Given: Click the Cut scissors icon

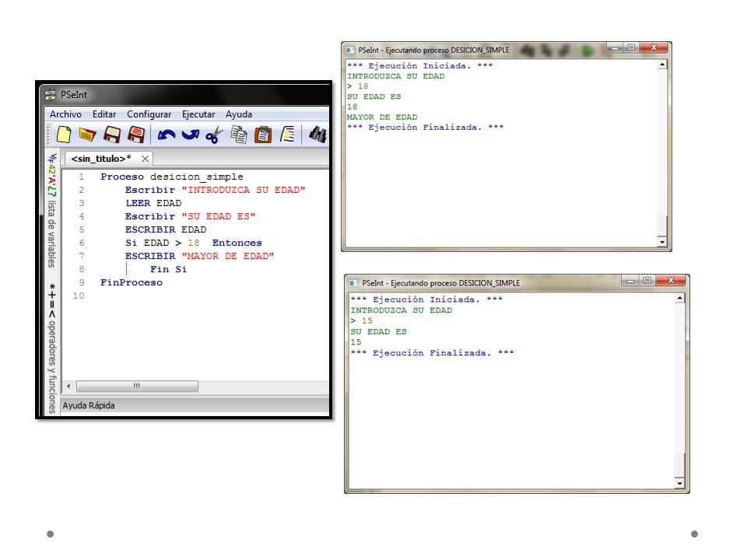Looking at the screenshot, I should (215, 135).
